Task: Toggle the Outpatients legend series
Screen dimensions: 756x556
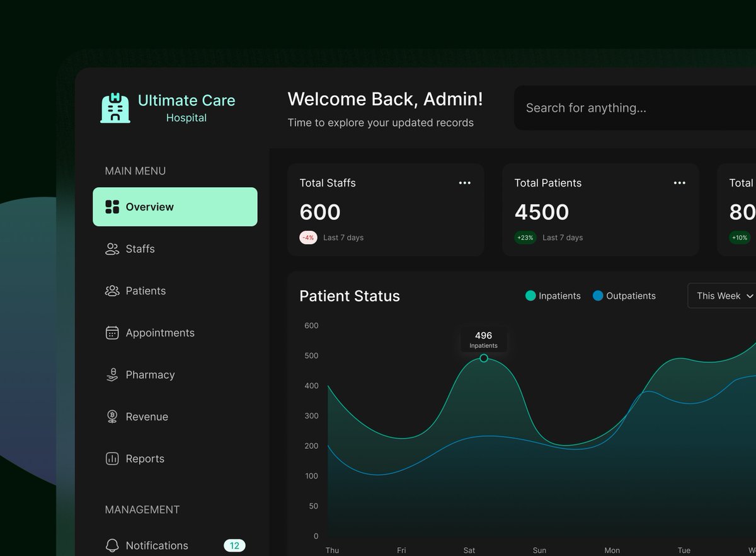Action: click(x=624, y=296)
